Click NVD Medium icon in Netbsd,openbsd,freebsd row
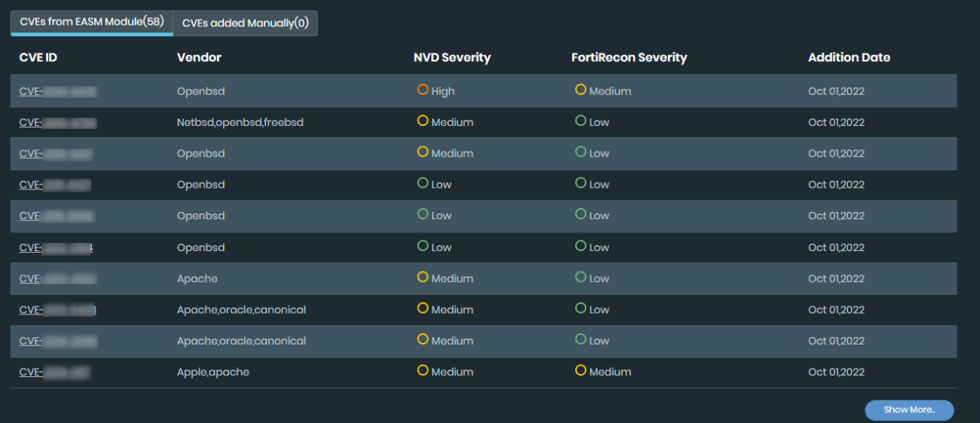This screenshot has height=423, width=980. (422, 121)
